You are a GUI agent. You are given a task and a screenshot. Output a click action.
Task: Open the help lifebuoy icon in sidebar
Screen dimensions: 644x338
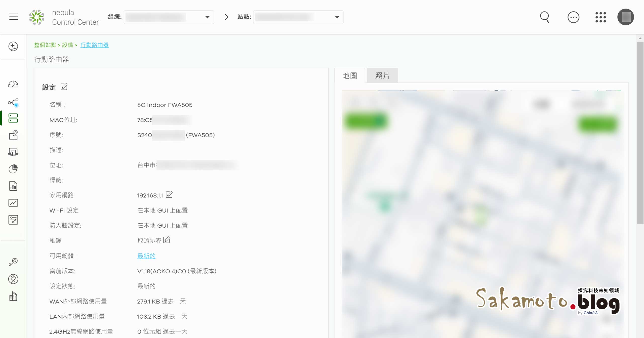point(13,279)
